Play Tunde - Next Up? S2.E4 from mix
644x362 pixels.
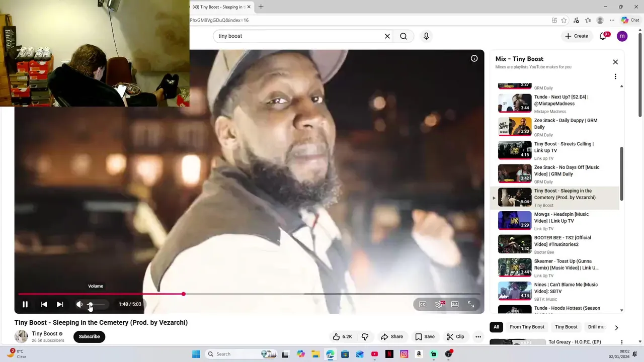[x=554, y=103]
